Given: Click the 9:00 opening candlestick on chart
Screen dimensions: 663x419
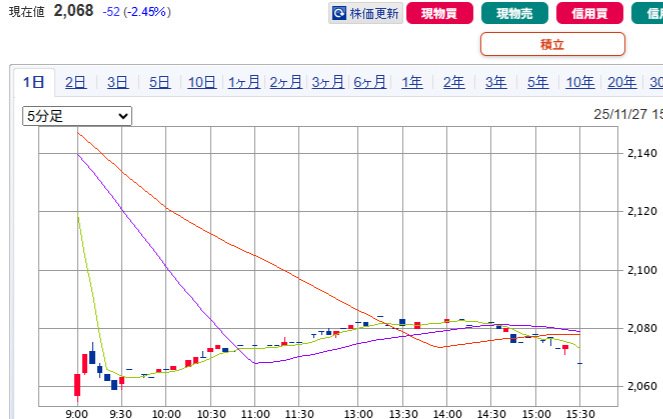Looking at the screenshot, I should (77, 384).
